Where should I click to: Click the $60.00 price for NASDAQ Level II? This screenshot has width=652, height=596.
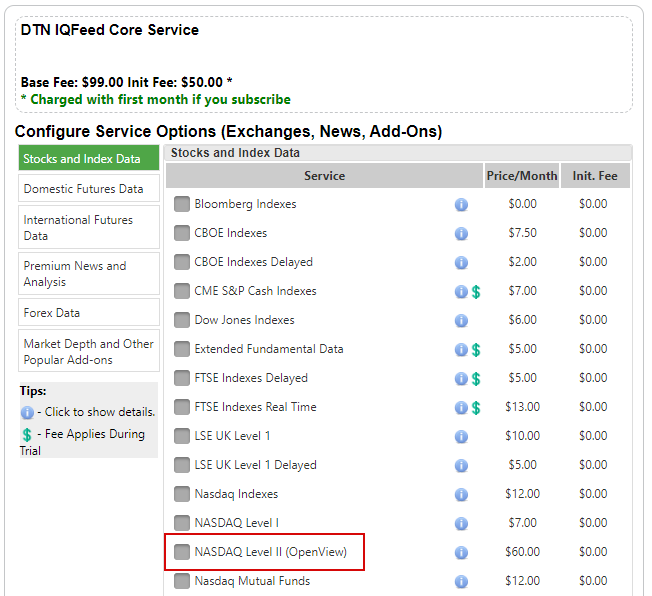coord(522,552)
